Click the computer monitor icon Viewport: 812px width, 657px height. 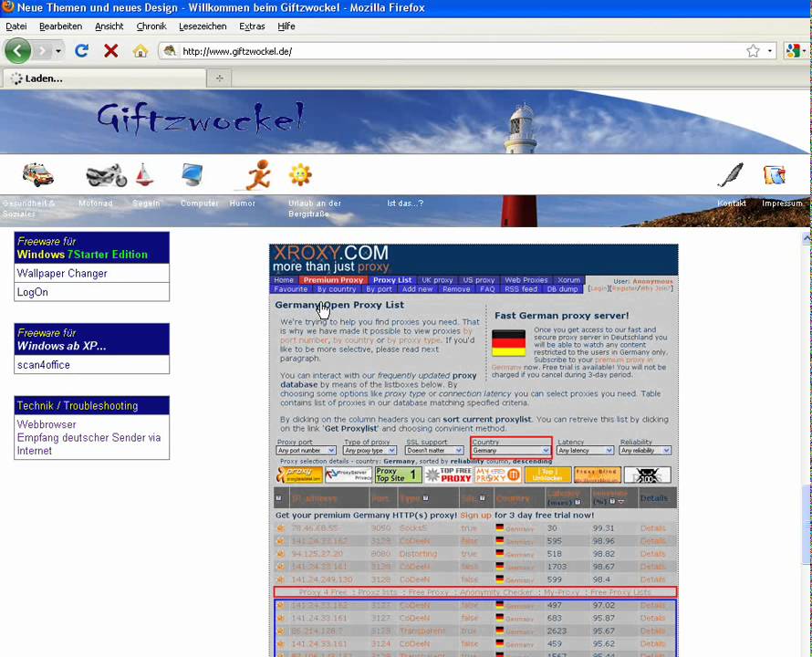193,174
